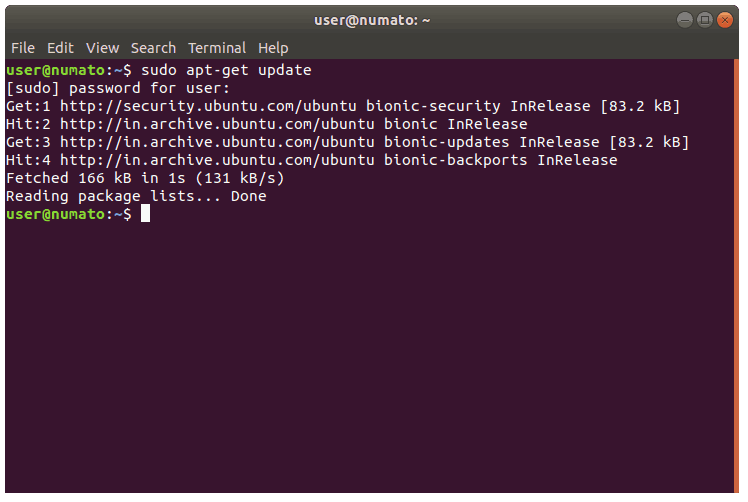Click the 'Fetched 166 kB' output line

(145, 178)
